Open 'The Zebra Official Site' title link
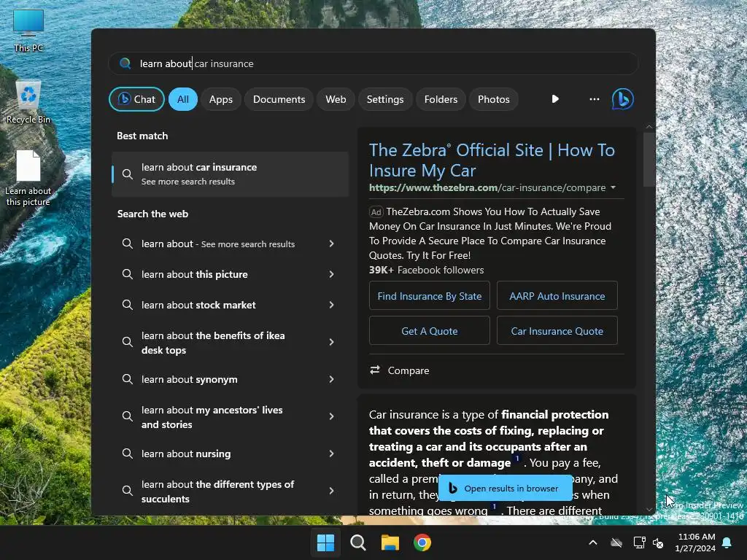Image resolution: width=747 pixels, height=560 pixels. 492,160
